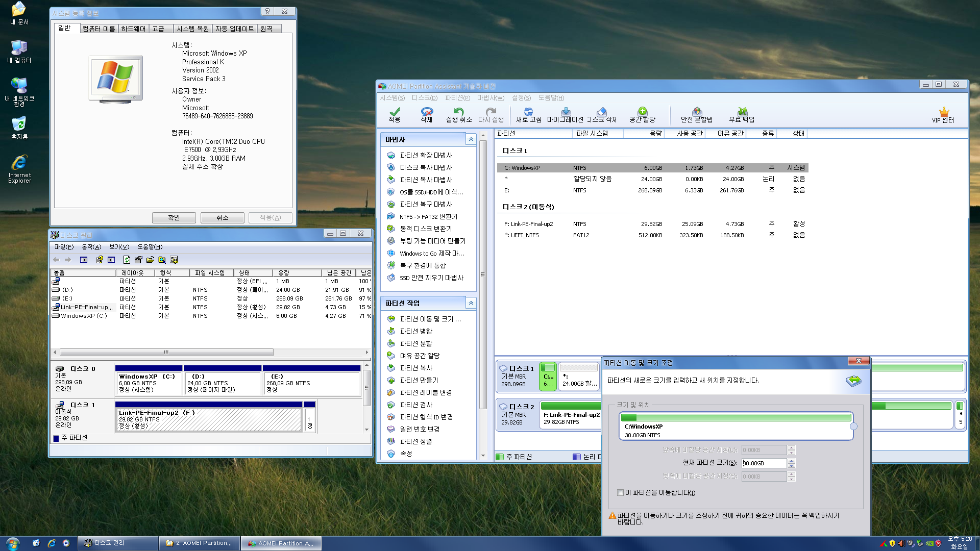
Task: Open the 디스크(D) menu in AOMEI
Action: tap(425, 98)
